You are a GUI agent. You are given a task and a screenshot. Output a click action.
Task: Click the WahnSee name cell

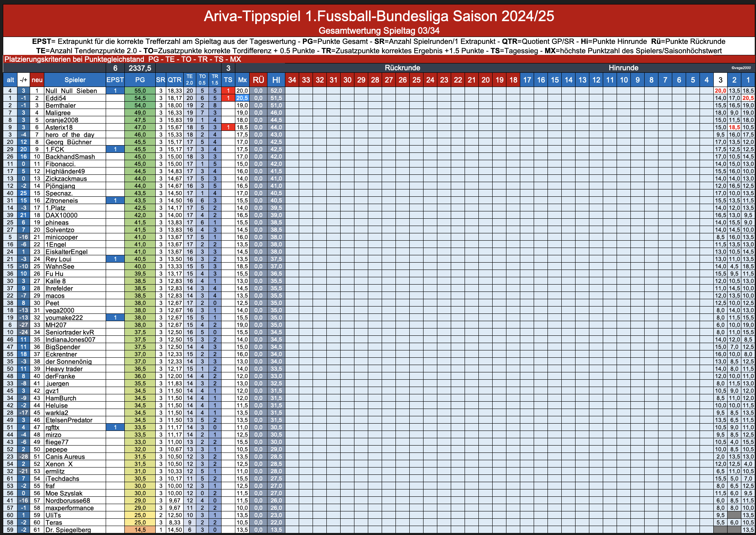(75, 266)
